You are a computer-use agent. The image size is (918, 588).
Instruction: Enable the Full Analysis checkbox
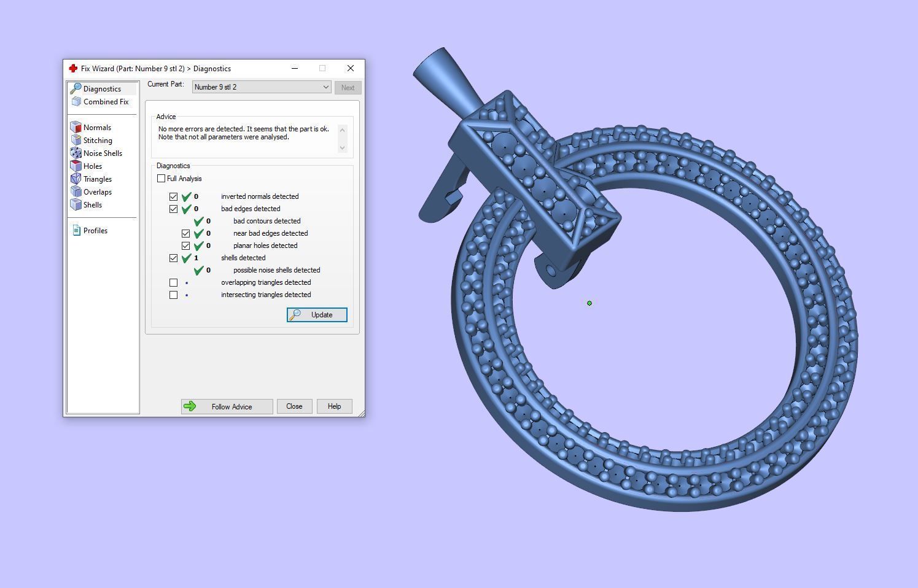coord(161,179)
